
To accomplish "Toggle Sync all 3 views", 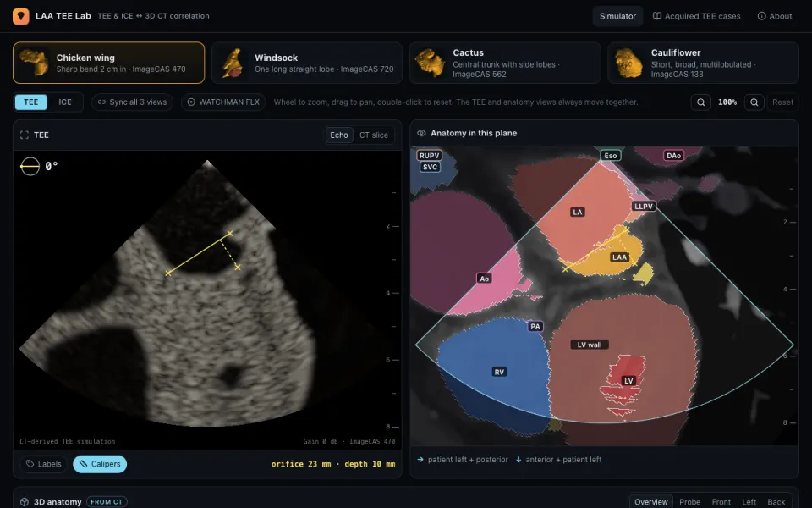I will tap(132, 102).
